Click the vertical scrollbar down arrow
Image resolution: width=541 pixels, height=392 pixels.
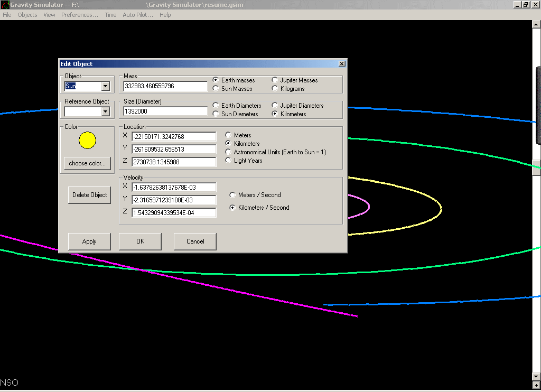pyautogui.click(x=536, y=377)
